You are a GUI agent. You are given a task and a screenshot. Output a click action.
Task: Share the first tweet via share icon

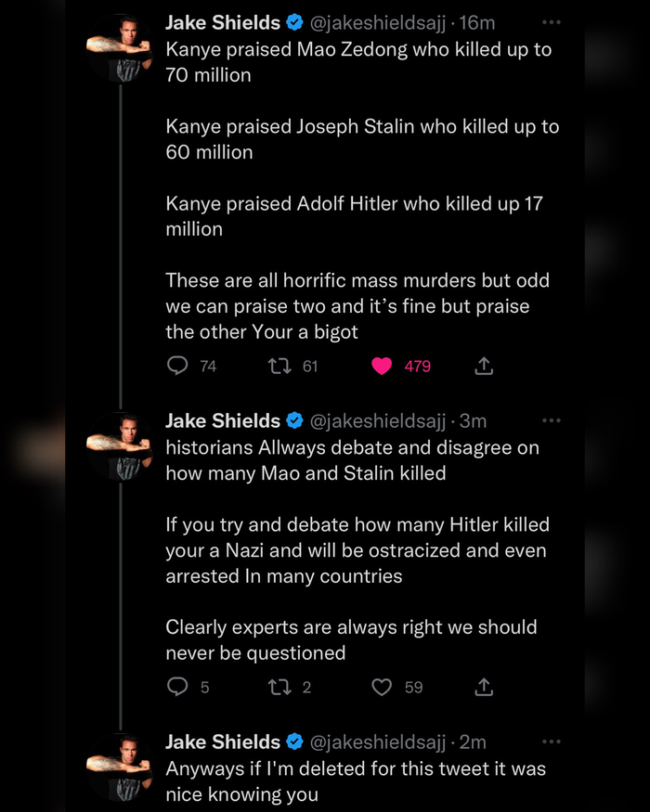tap(483, 367)
